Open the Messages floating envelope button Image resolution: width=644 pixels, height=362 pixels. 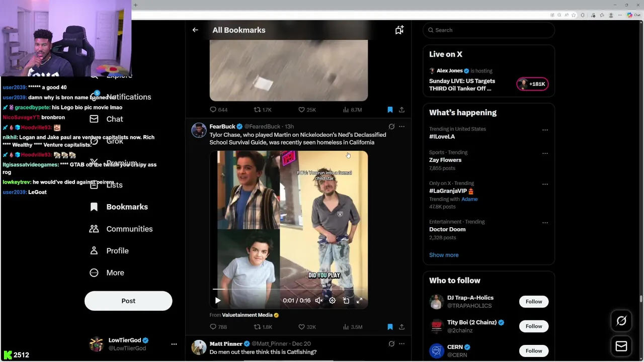point(621,346)
